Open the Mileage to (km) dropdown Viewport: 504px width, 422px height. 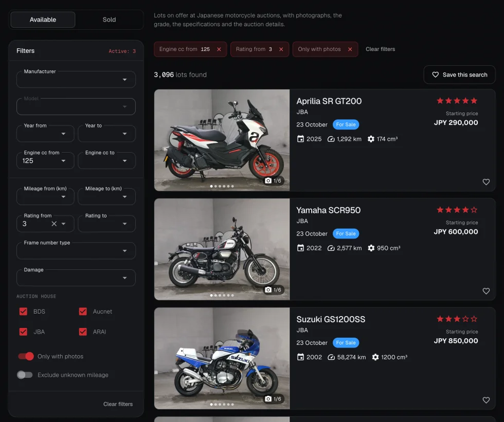coord(106,196)
